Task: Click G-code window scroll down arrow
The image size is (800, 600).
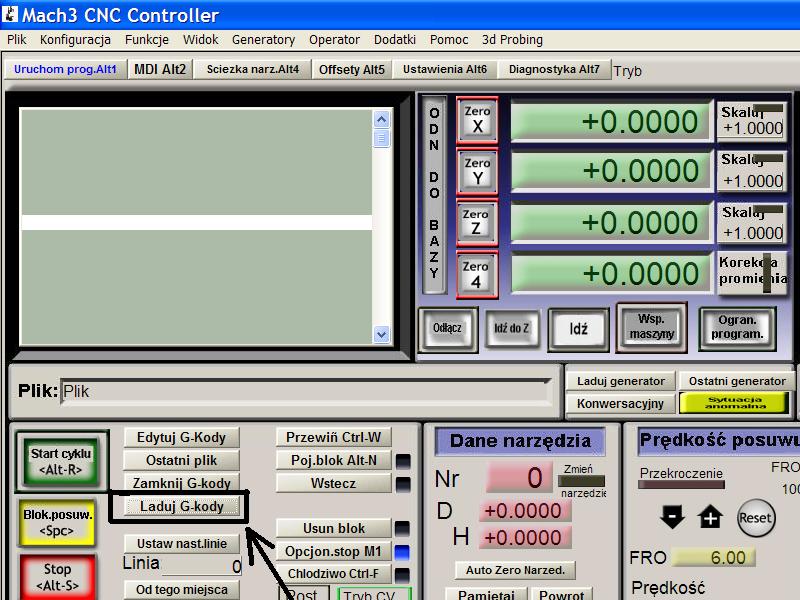Action: (382, 334)
